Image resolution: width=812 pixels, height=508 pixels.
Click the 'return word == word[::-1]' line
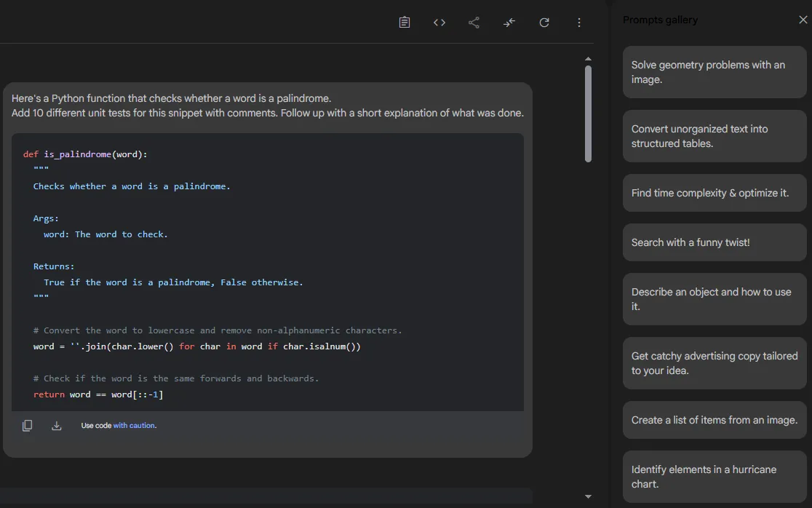[x=98, y=394]
